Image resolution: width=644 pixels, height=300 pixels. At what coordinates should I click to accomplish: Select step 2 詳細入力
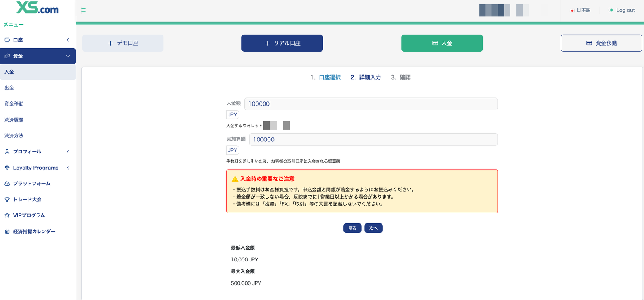pyautogui.click(x=365, y=77)
